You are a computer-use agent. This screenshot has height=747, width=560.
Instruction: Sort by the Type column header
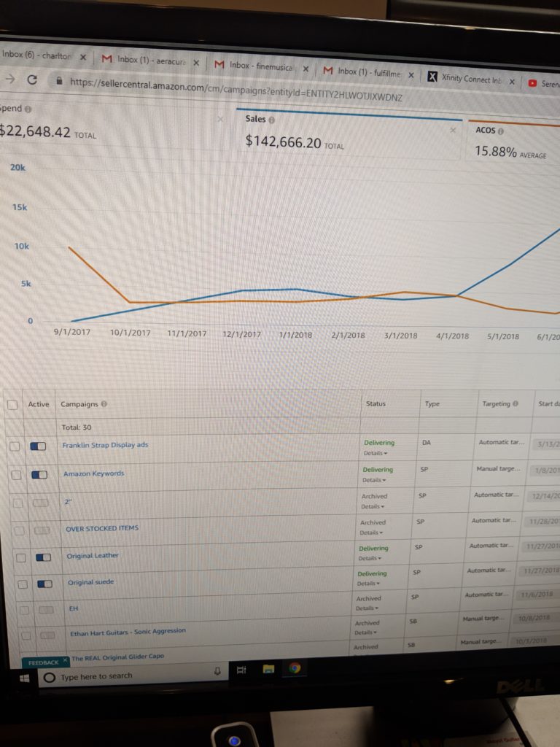(x=432, y=403)
